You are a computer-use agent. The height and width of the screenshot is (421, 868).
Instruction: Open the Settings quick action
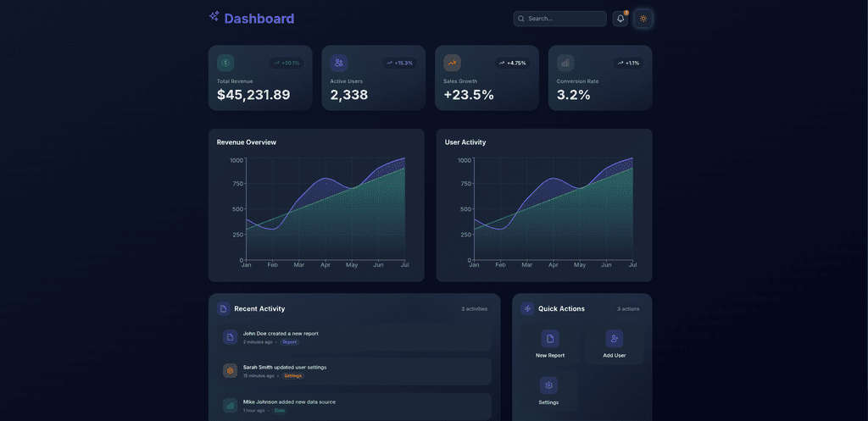pyautogui.click(x=548, y=391)
